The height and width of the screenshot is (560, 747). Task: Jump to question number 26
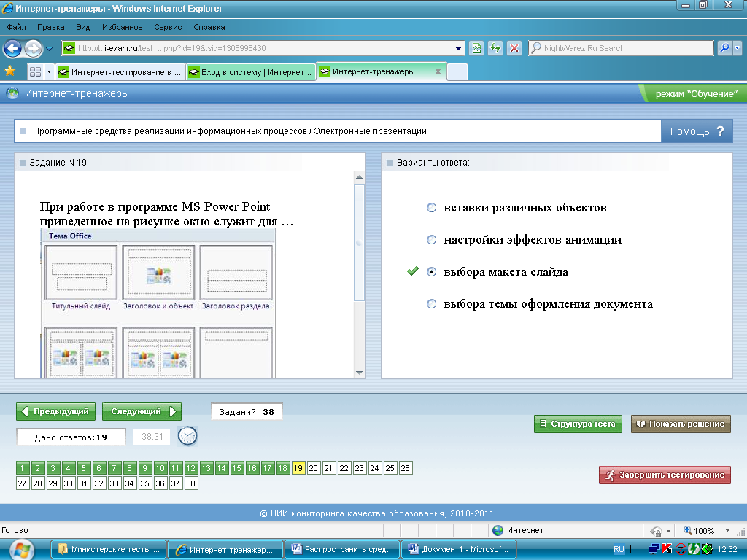(x=405, y=468)
